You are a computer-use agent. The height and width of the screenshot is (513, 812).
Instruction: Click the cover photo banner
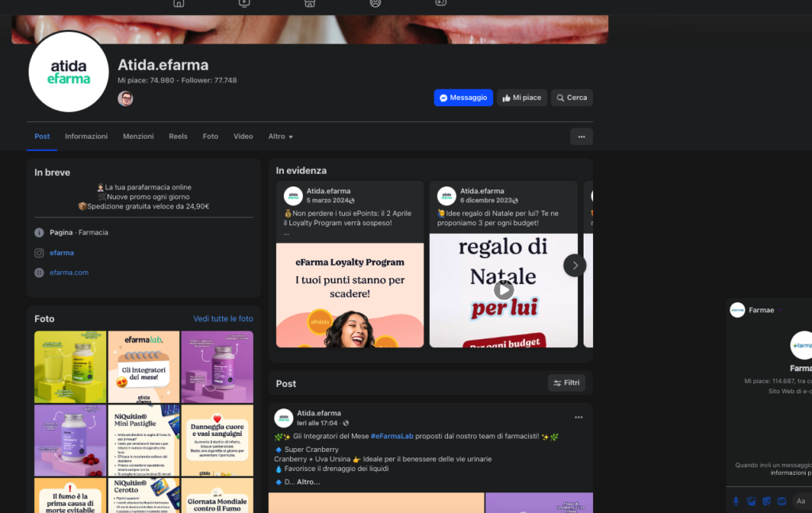310,29
